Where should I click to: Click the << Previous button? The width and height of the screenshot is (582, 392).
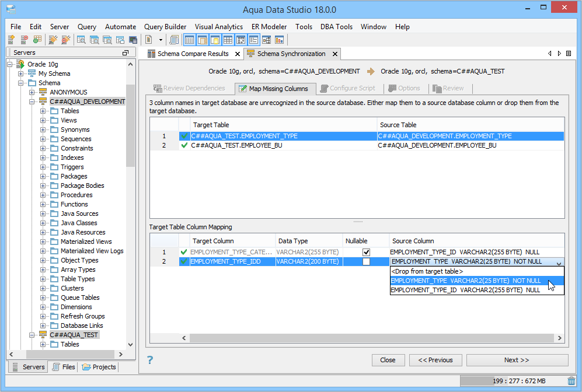click(435, 360)
